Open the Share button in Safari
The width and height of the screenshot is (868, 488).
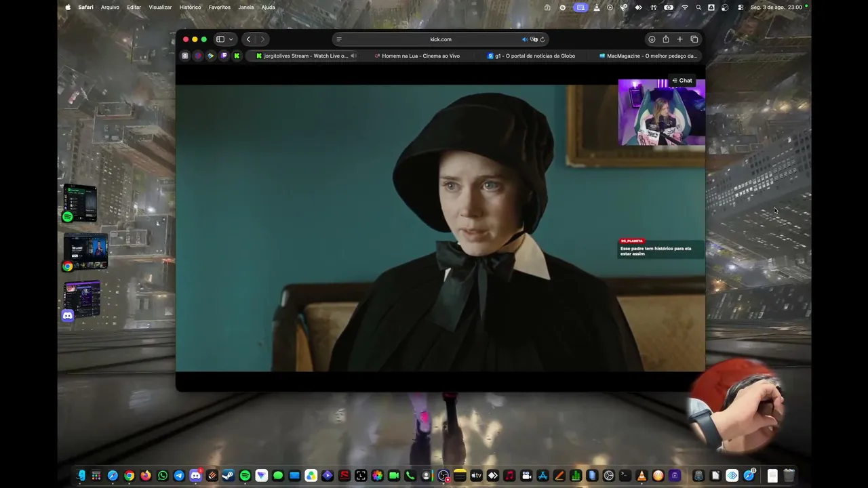point(666,39)
